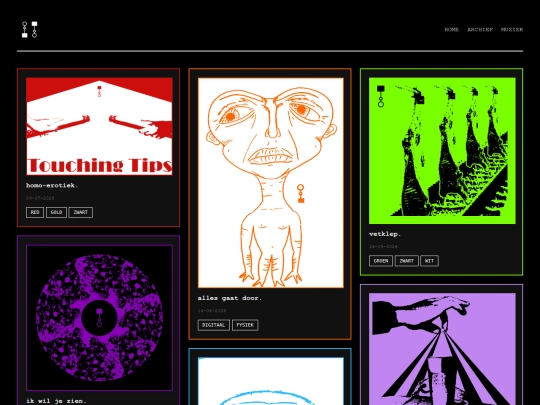Click the date under 'vetklep.'
This screenshot has height=405, width=540.
[383, 247]
